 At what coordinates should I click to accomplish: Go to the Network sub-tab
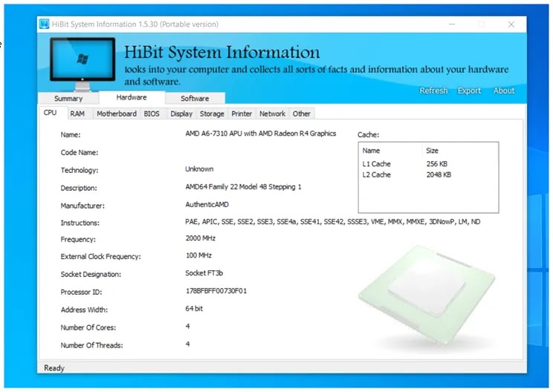(x=272, y=114)
